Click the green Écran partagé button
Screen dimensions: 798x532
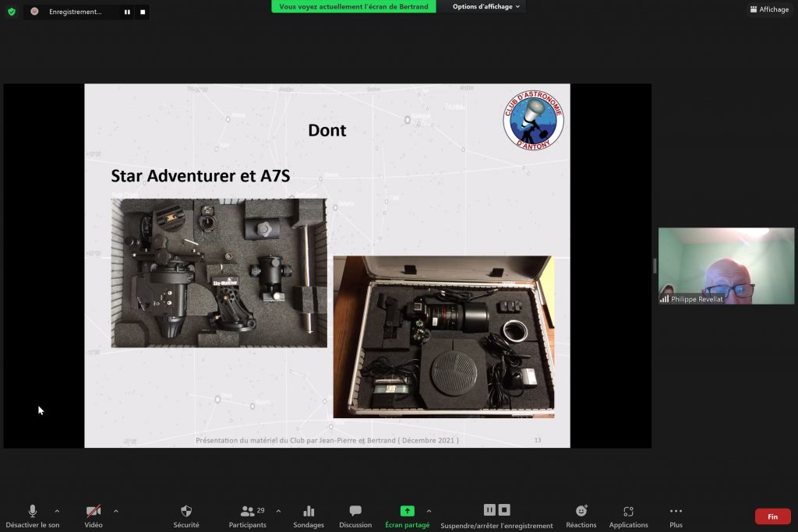(407, 516)
